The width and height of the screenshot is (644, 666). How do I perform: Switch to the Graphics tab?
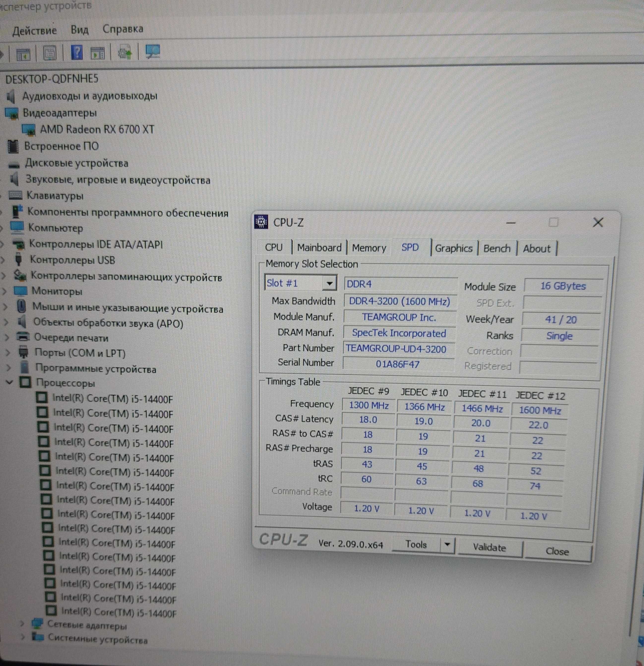454,248
